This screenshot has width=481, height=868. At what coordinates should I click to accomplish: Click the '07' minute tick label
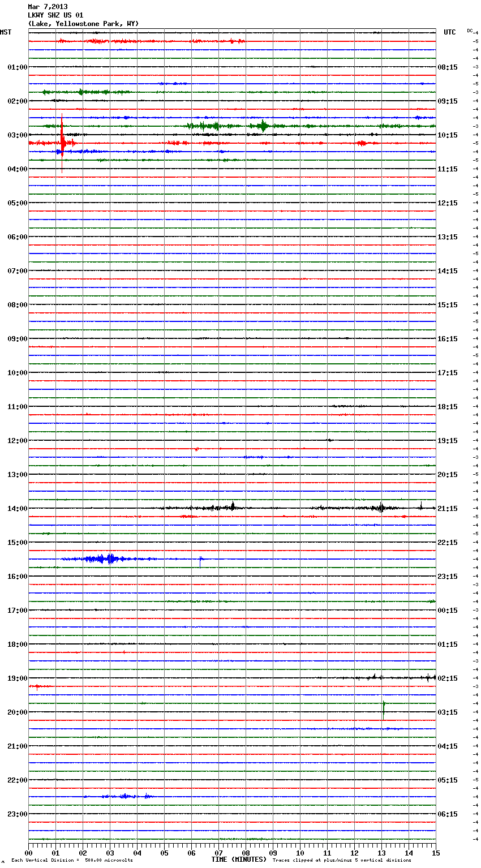[218, 853]
